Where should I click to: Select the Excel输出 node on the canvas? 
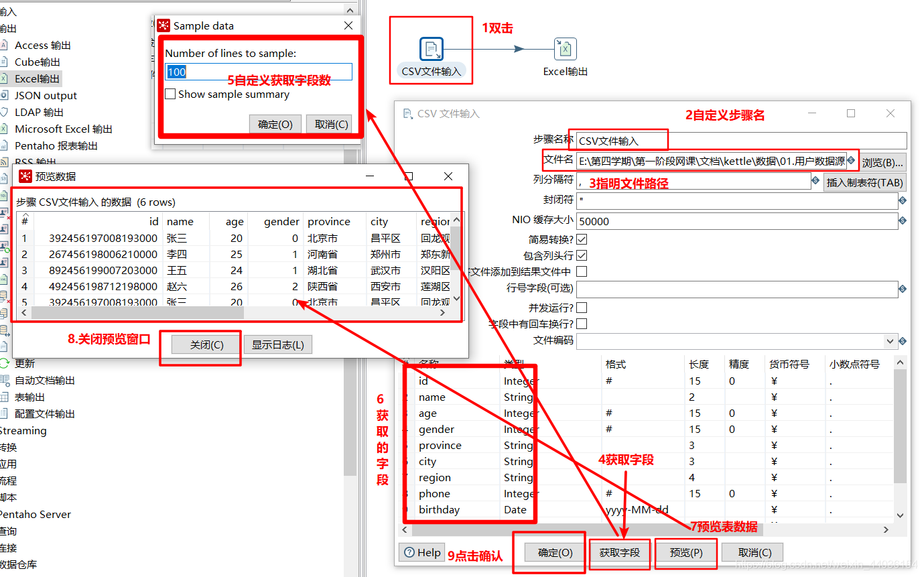(x=565, y=49)
